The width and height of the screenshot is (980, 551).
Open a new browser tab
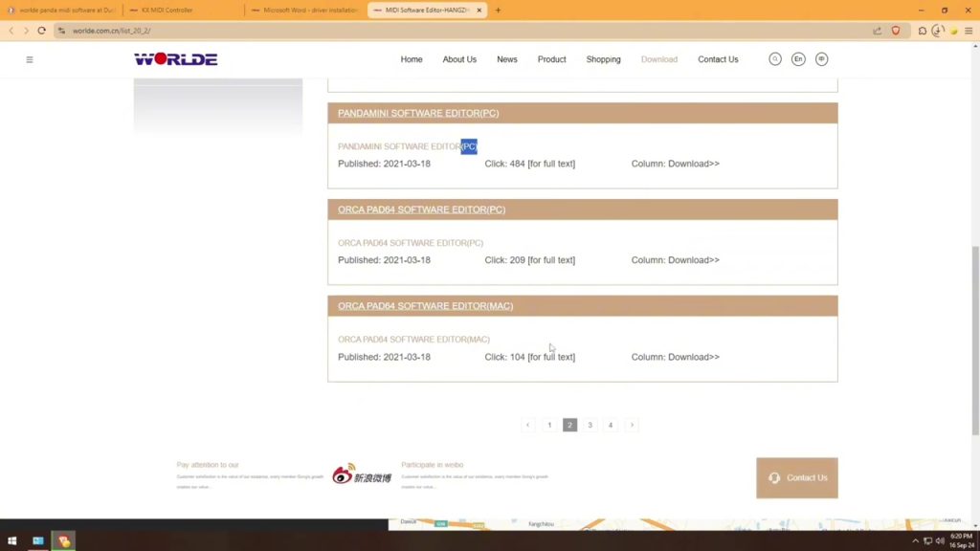498,10
